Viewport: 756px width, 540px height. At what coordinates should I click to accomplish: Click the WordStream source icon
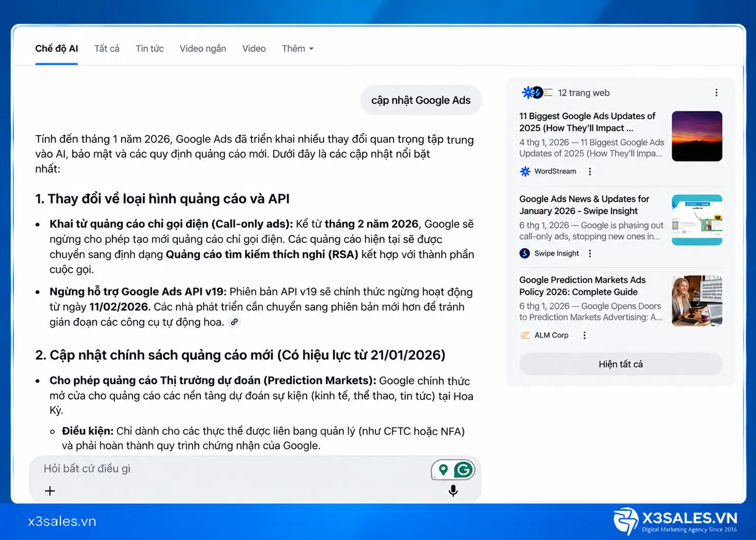coord(525,171)
